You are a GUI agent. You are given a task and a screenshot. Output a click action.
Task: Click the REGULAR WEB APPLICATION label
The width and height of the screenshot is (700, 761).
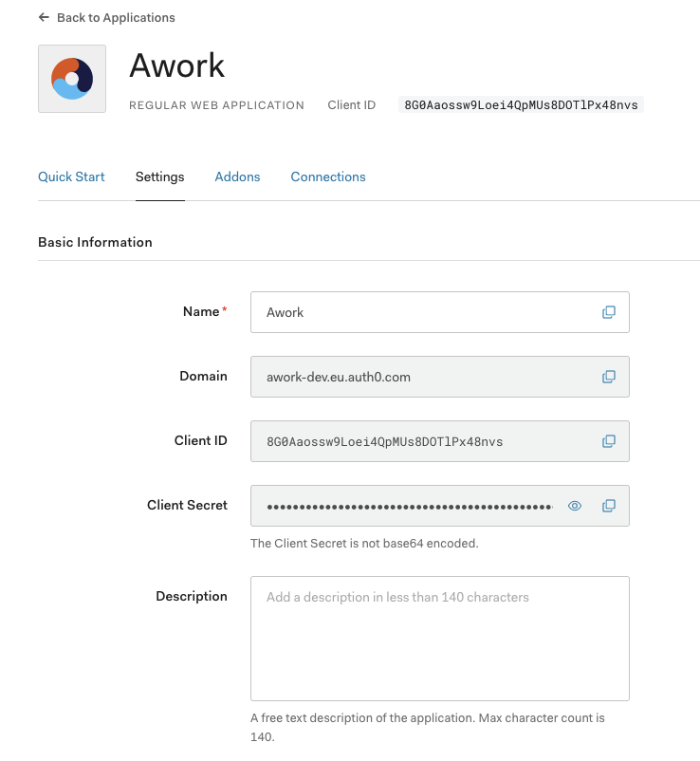click(216, 105)
